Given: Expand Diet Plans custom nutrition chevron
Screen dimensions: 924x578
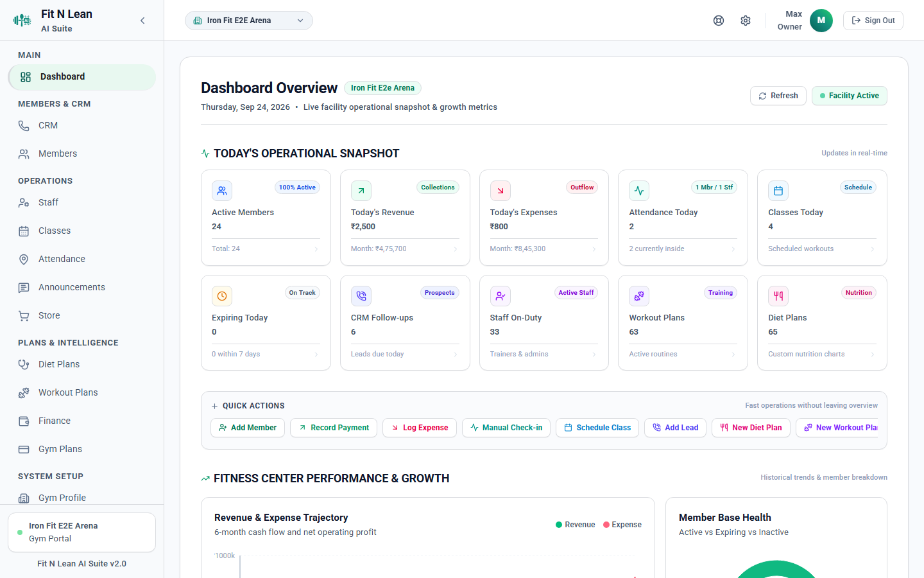Looking at the screenshot, I should point(873,355).
